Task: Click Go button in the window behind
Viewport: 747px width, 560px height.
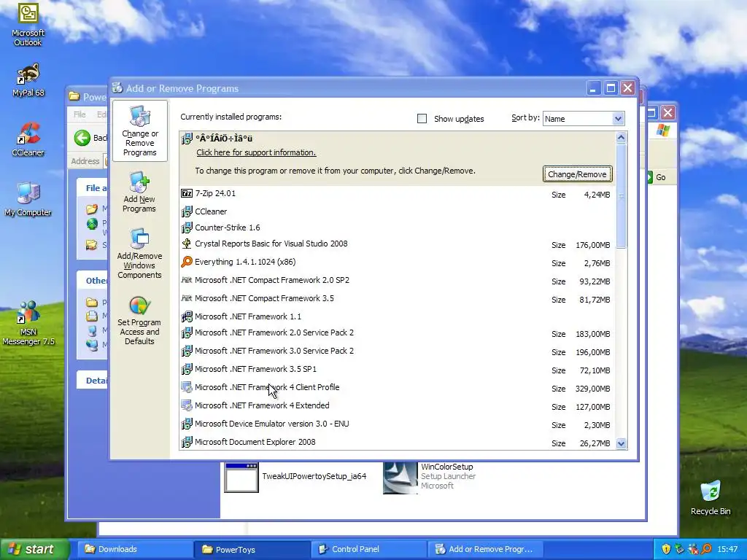Action: [657, 177]
